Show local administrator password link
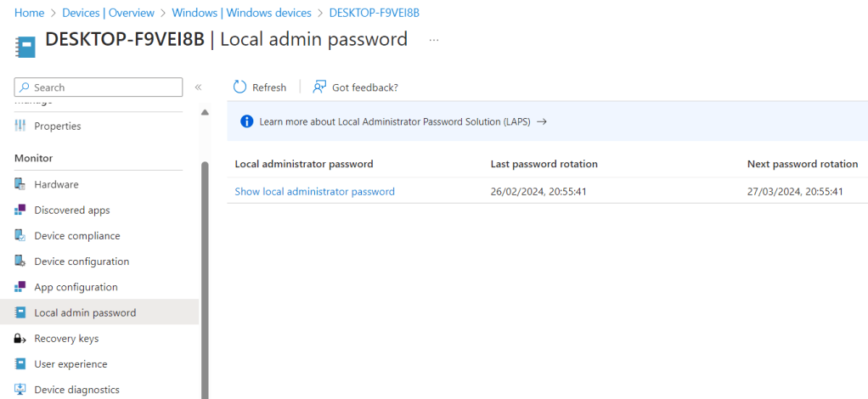This screenshot has height=399, width=868. click(314, 192)
